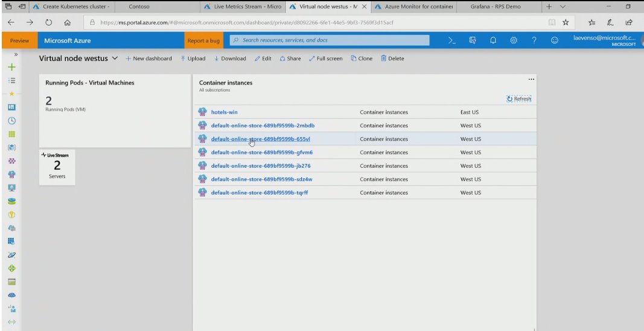Switch to Azure Monitor for containers tab

413,7
